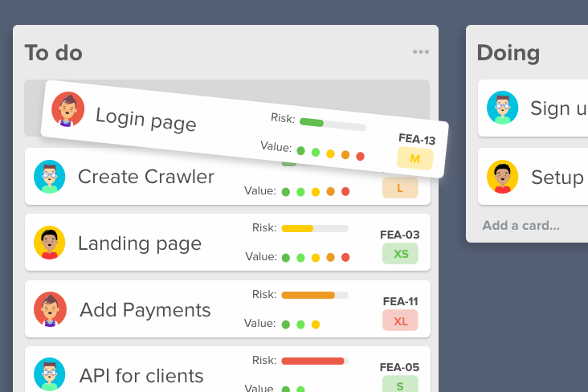Click the yellow Value dot on Add Payments
This screenshot has height=392, width=588.
click(x=316, y=325)
